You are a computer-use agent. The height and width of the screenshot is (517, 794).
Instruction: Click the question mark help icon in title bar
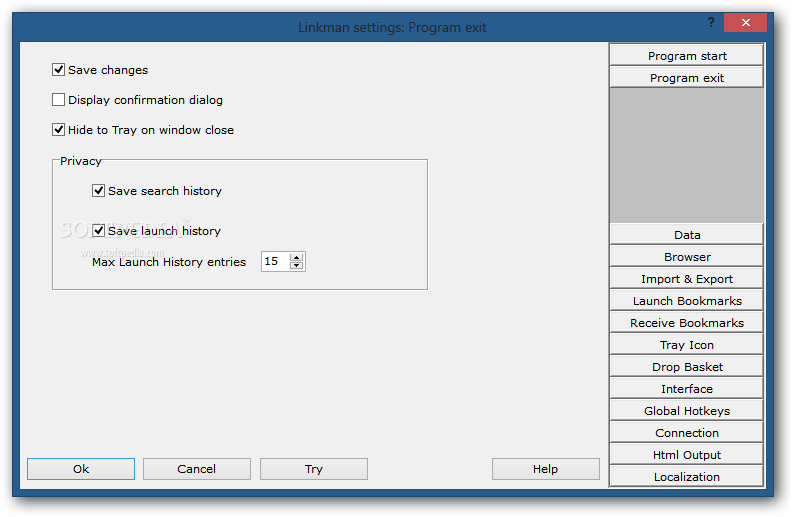(711, 22)
